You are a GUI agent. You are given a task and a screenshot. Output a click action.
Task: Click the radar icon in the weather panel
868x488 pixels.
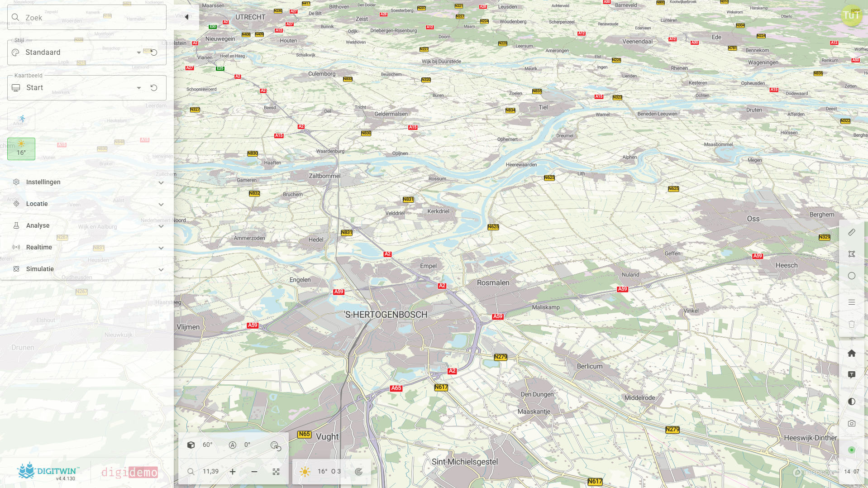[359, 471]
